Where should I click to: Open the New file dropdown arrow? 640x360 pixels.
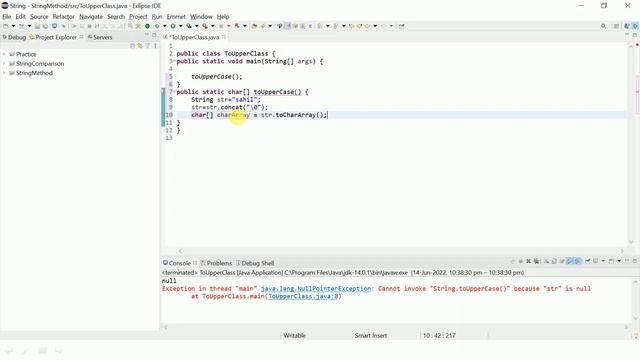[13, 26]
